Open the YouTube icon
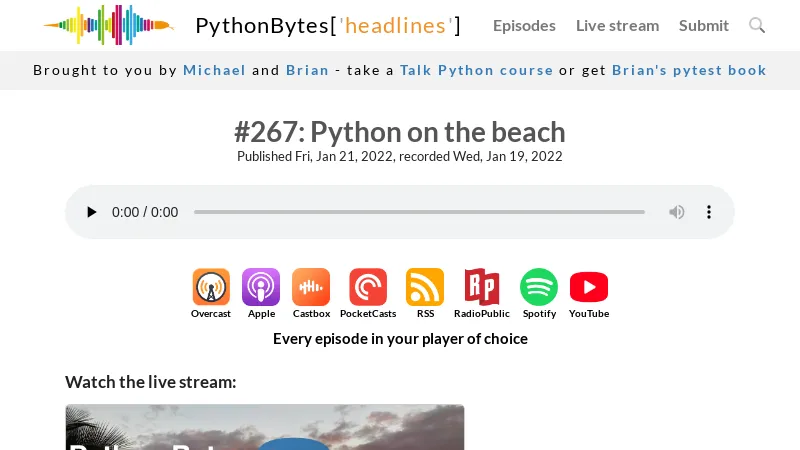The height and width of the screenshot is (450, 800). tap(589, 287)
